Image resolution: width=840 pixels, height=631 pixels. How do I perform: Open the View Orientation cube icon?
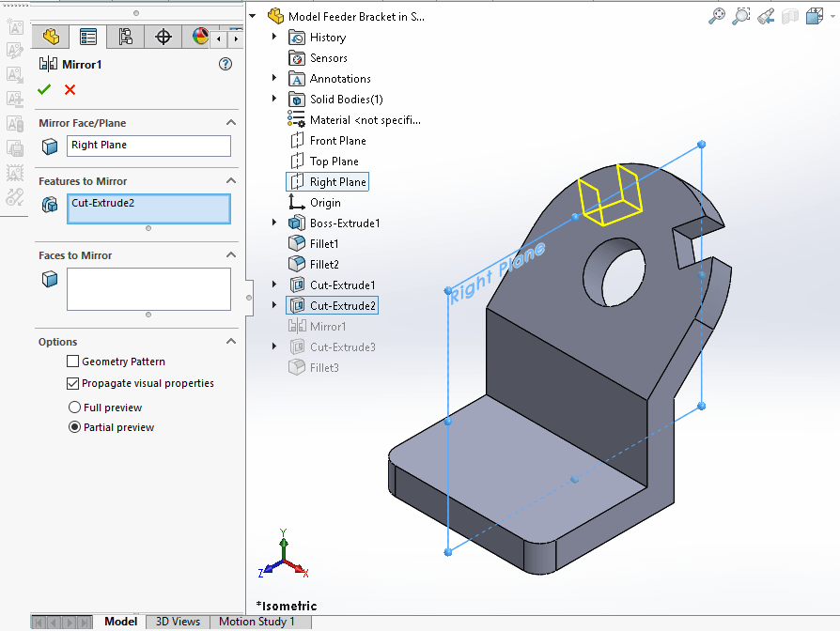click(814, 15)
